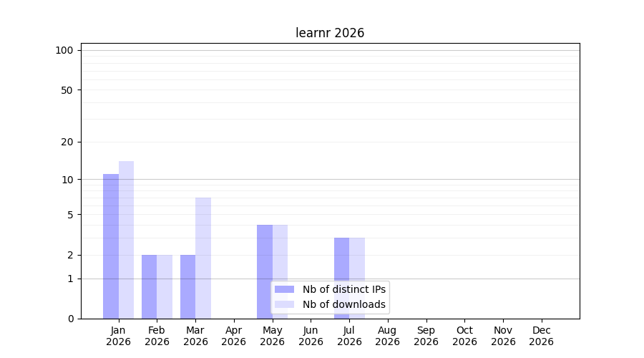Select the Feb 2026 downloads bar
The height and width of the screenshot is (358, 644).
pos(165,287)
